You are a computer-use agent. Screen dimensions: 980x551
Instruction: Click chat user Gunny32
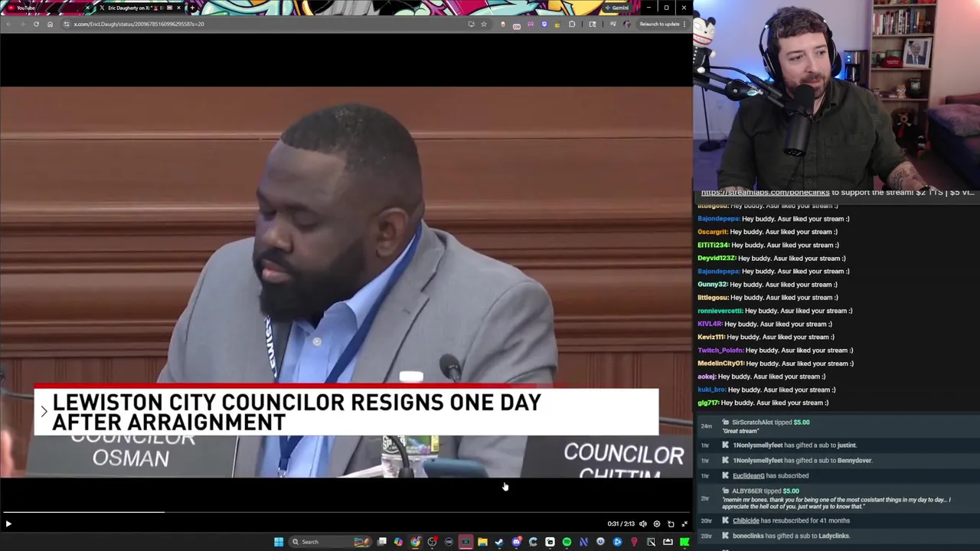click(x=712, y=285)
